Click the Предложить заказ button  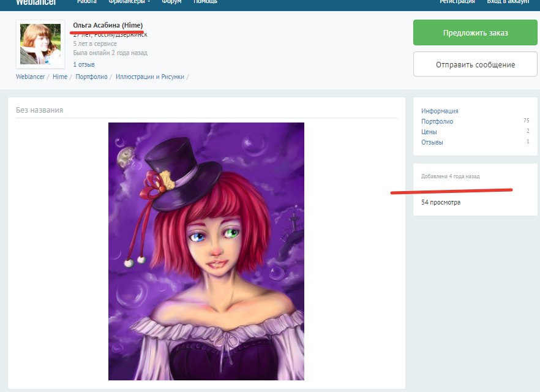475,32
